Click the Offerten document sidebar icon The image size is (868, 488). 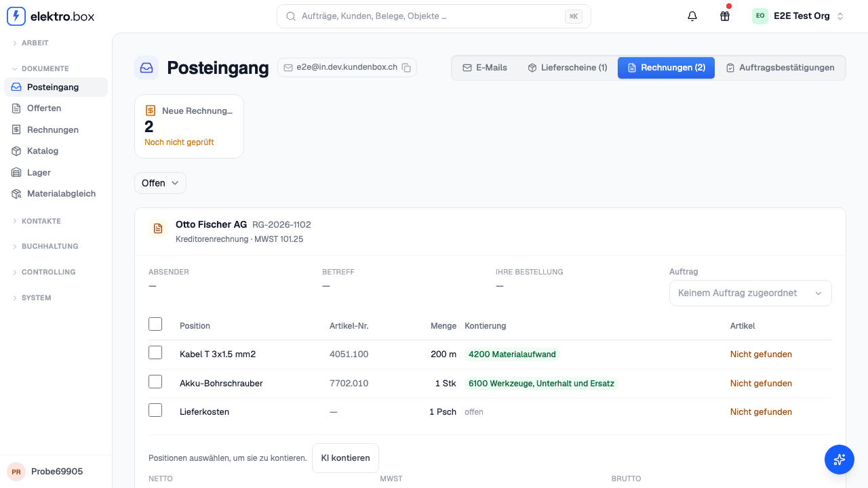[x=16, y=108]
